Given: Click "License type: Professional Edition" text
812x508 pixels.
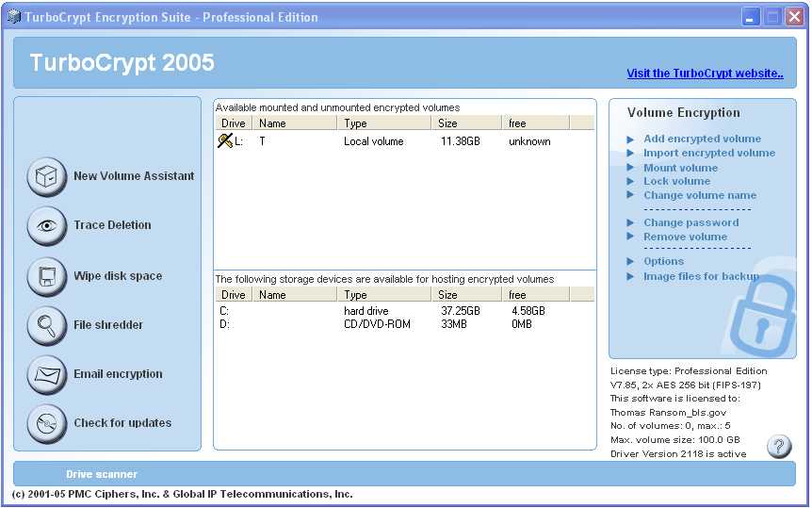Looking at the screenshot, I should coord(689,371).
